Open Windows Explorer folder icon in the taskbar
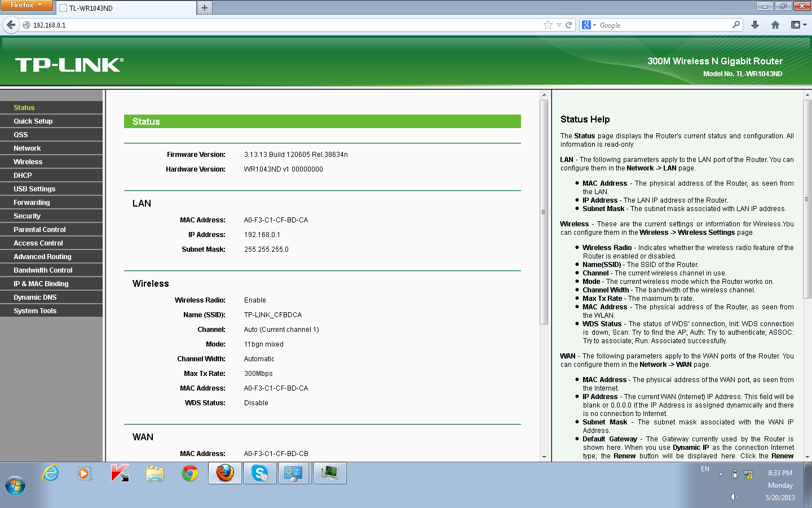The width and height of the screenshot is (812, 508). point(155,473)
